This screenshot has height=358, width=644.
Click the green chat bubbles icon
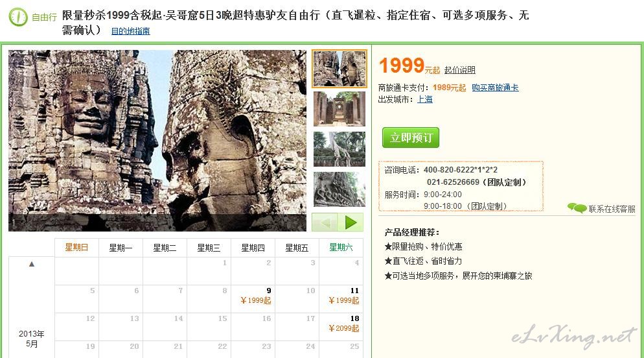tap(577, 208)
